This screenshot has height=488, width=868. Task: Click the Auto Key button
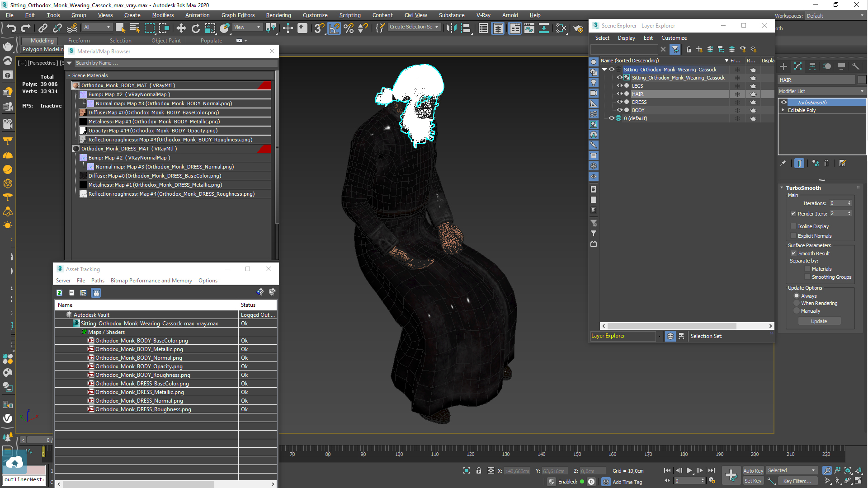pos(753,471)
